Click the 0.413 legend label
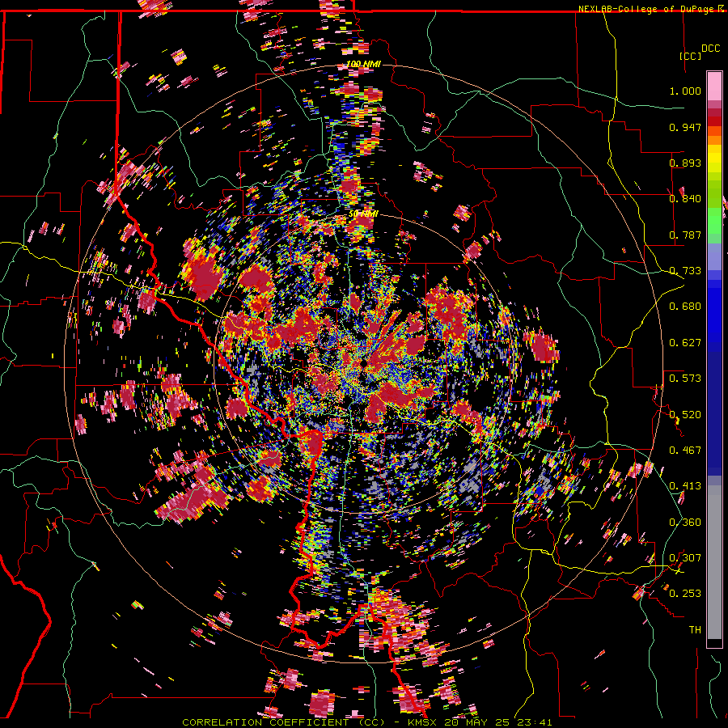 coord(685,486)
